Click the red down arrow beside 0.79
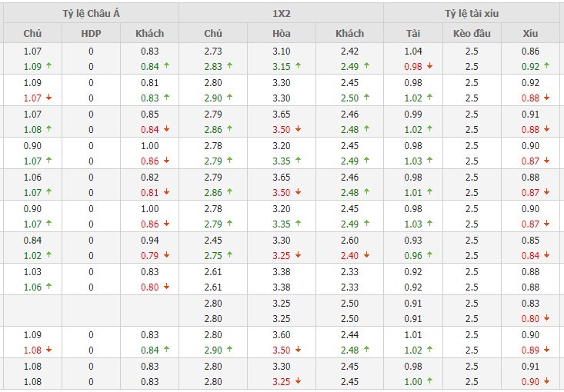Image resolution: width=564 pixels, height=392 pixels. click(x=166, y=254)
